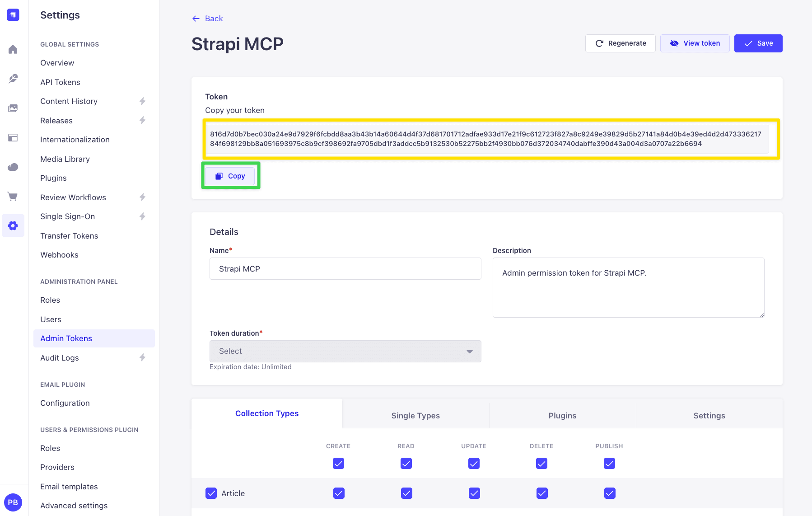This screenshot has height=516, width=812.
Task: Switch to Single Types tab
Action: 415,416
